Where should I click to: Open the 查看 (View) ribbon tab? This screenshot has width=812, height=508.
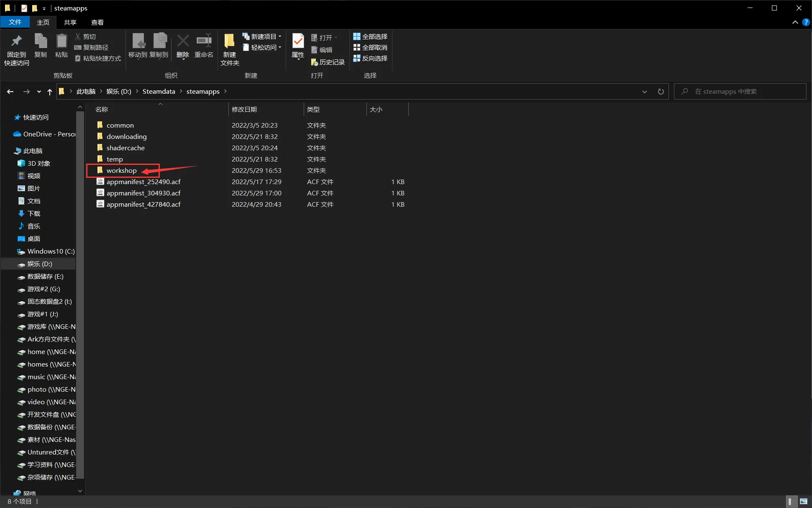pos(97,22)
